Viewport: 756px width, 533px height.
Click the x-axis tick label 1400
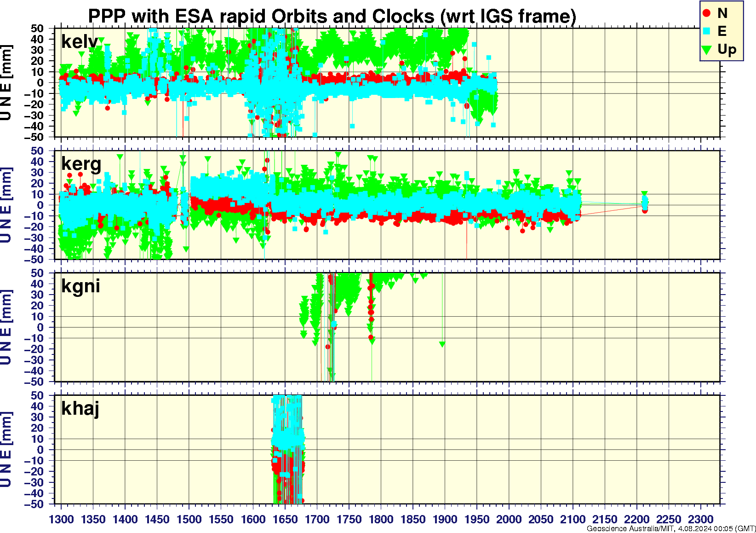point(125,519)
